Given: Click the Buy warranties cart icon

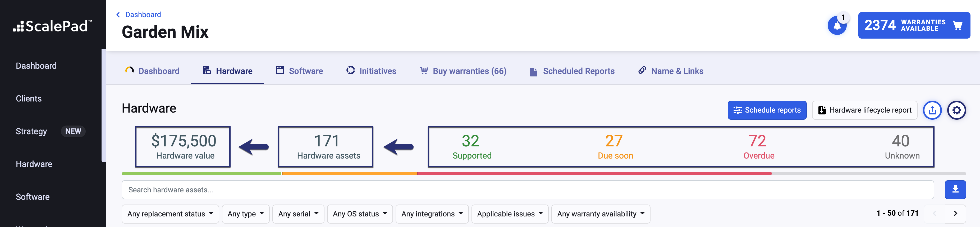Looking at the screenshot, I should 424,70.
